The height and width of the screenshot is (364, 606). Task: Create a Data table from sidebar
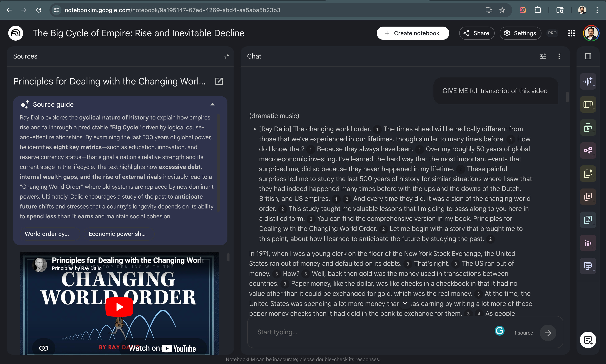588,266
